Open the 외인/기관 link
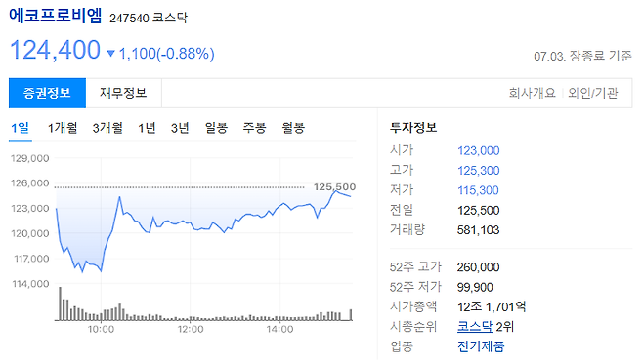 click(x=592, y=93)
